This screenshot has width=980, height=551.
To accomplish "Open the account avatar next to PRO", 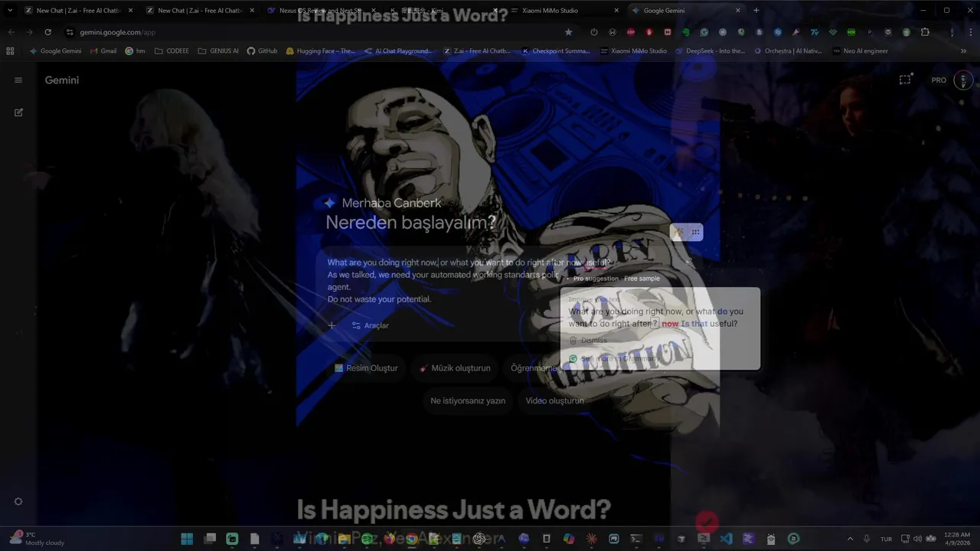I will pos(963,80).
